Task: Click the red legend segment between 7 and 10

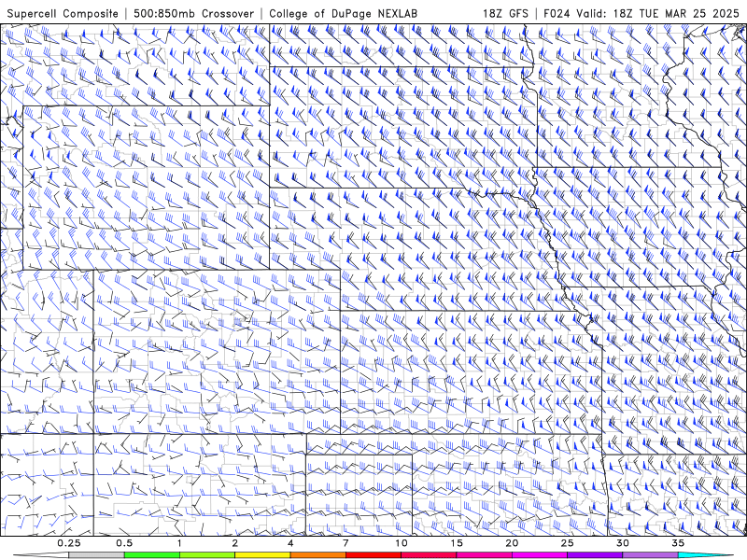Action: tap(373, 555)
